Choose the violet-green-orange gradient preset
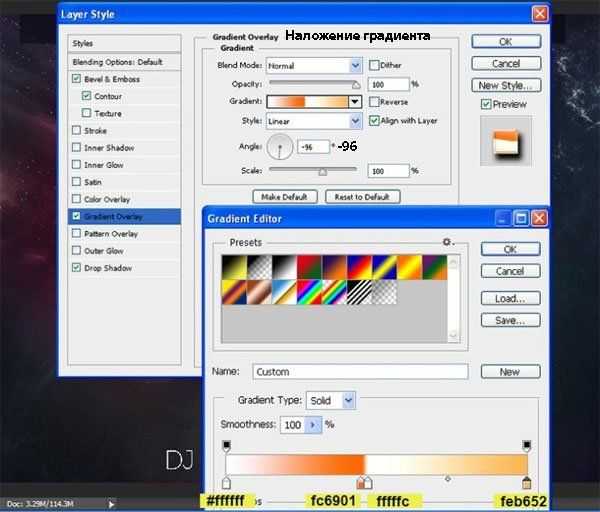Image resolution: width=600 pixels, height=512 pixels. (434, 267)
